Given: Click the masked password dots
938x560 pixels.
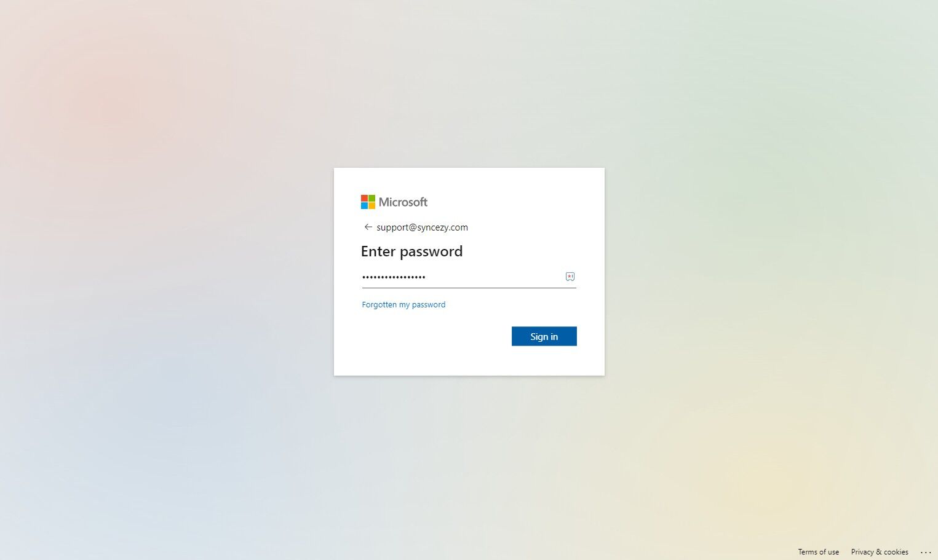Looking at the screenshot, I should click(x=394, y=277).
